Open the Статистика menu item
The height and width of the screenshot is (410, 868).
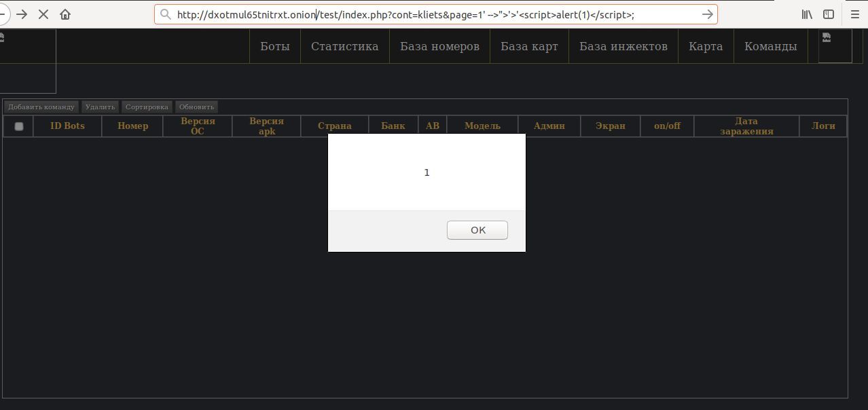click(x=345, y=46)
